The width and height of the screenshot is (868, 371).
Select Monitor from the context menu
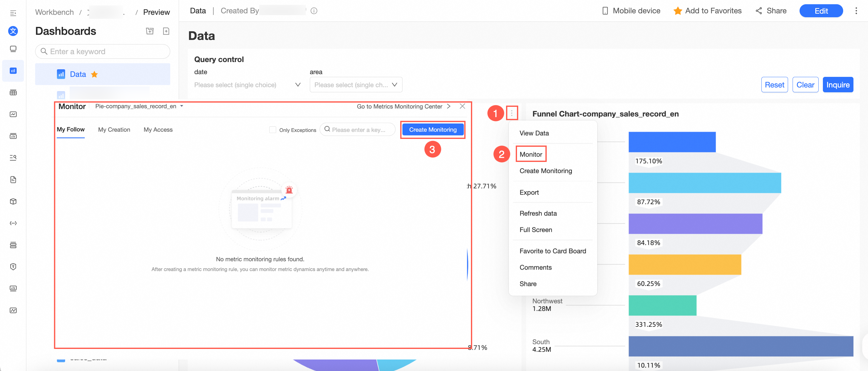(x=531, y=155)
